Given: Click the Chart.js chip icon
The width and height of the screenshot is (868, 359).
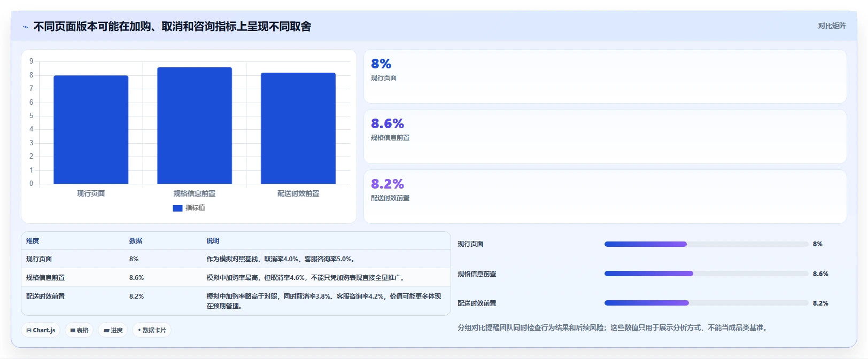Looking at the screenshot, I should (x=29, y=331).
